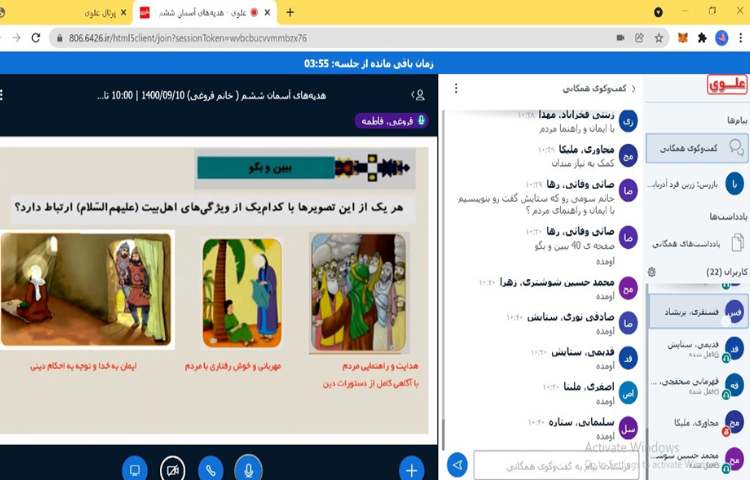Mute or unmute the microphone
The width and height of the screenshot is (750, 480).
coord(248,469)
